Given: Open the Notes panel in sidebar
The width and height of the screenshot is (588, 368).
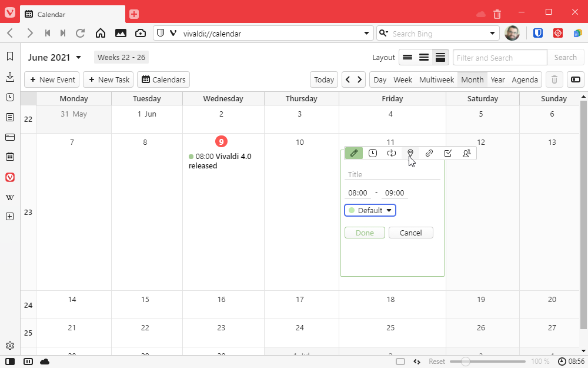Looking at the screenshot, I should pyautogui.click(x=10, y=117).
